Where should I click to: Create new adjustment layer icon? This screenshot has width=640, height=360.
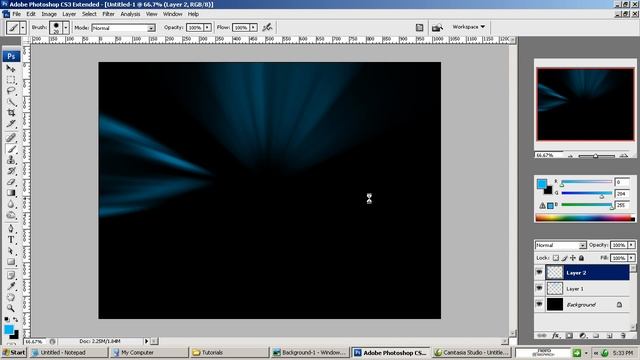tap(582, 336)
